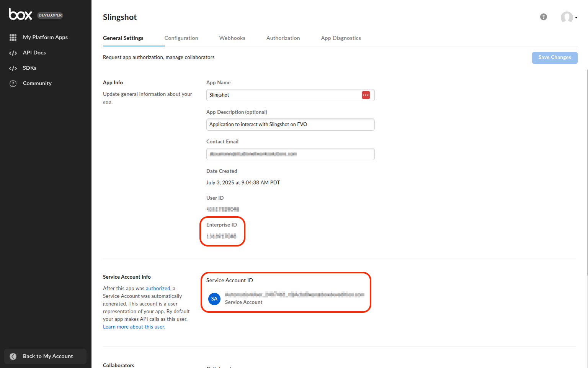Open SDKs page

click(29, 68)
